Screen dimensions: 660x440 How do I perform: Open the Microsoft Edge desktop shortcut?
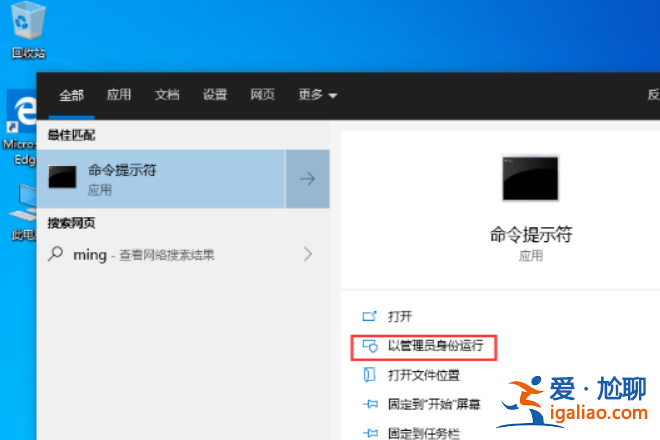19,126
